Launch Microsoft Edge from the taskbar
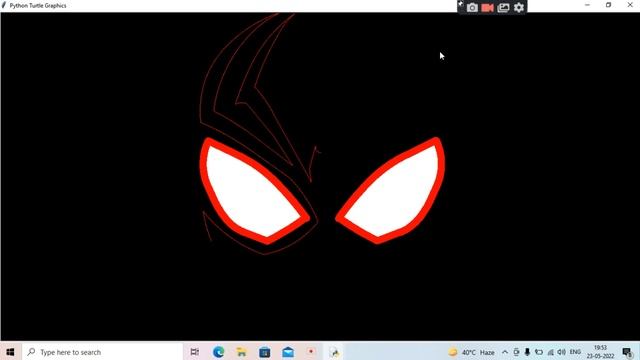Image resolution: width=640 pixels, height=360 pixels. pyautogui.click(x=218, y=352)
